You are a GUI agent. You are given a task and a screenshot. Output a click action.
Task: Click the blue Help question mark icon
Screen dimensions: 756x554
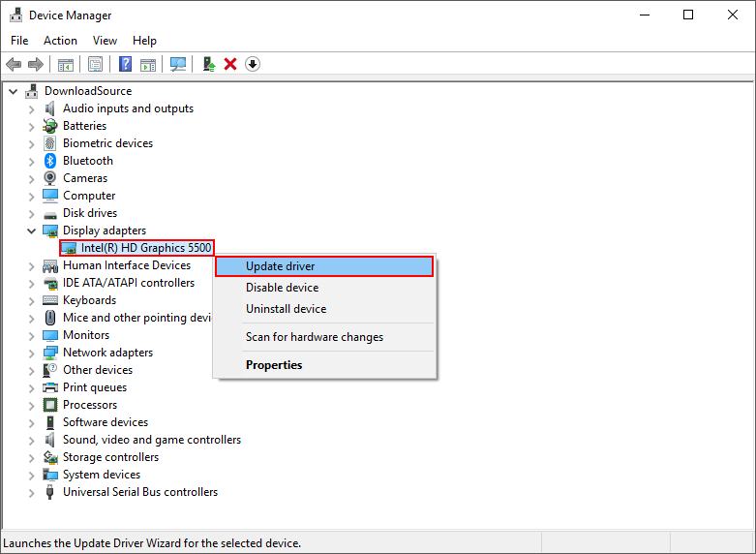[125, 64]
